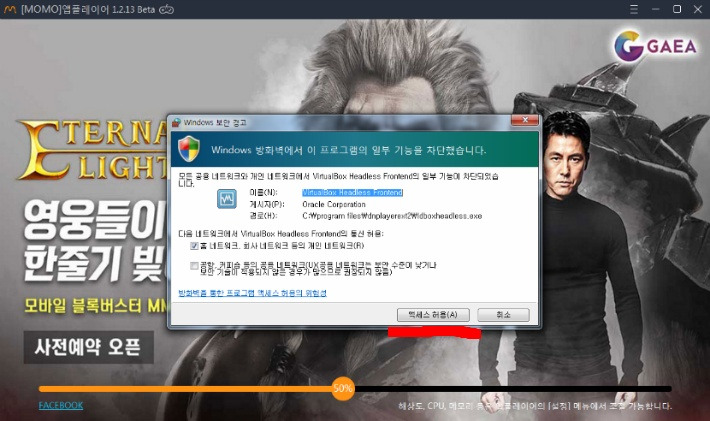The width and height of the screenshot is (710, 421).
Task: Close the MOMO app player window
Action: coord(698,9)
